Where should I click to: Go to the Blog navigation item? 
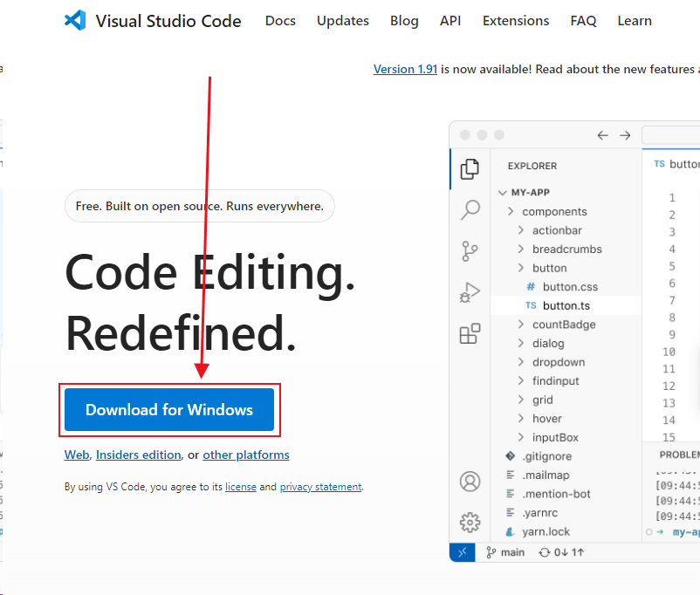[404, 21]
